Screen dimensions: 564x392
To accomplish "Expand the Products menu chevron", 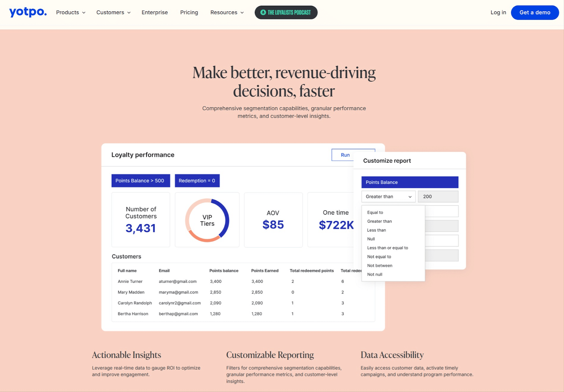I will pos(84,13).
